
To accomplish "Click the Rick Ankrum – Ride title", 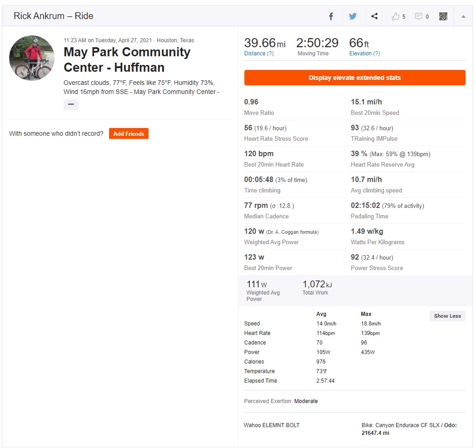I will coord(54,16).
